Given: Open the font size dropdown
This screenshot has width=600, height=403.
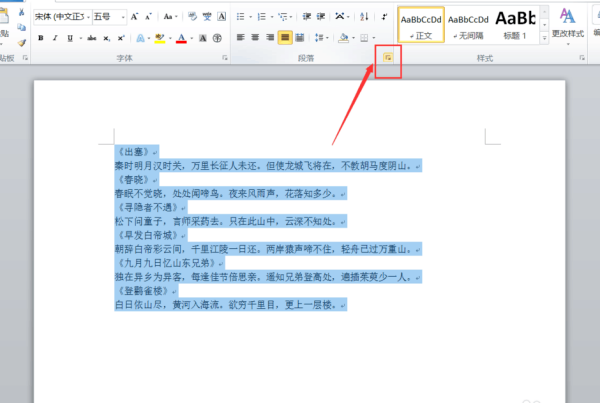Looking at the screenshot, I should coord(120,17).
